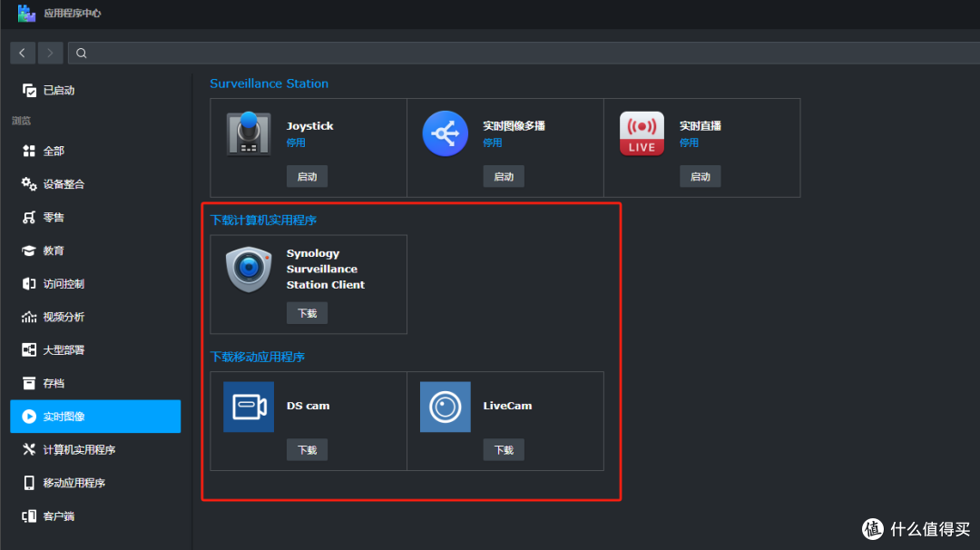Open the 移动应用程序 category
The width and height of the screenshot is (980, 550).
95,483
